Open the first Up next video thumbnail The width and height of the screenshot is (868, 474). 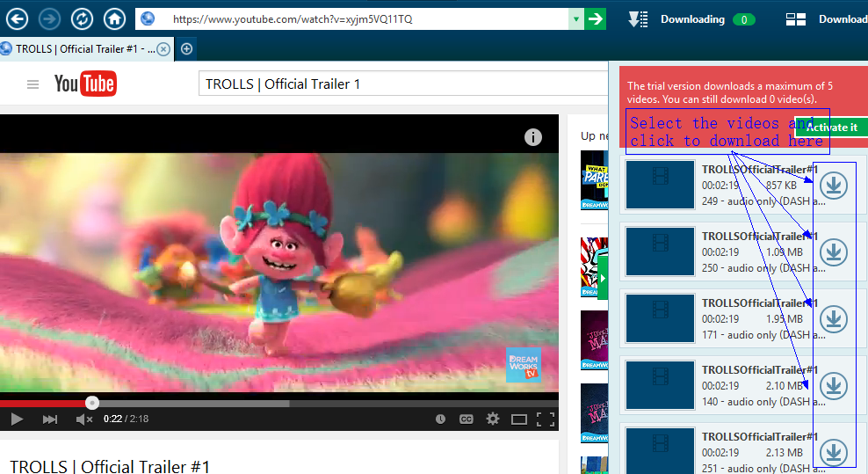[x=595, y=180]
